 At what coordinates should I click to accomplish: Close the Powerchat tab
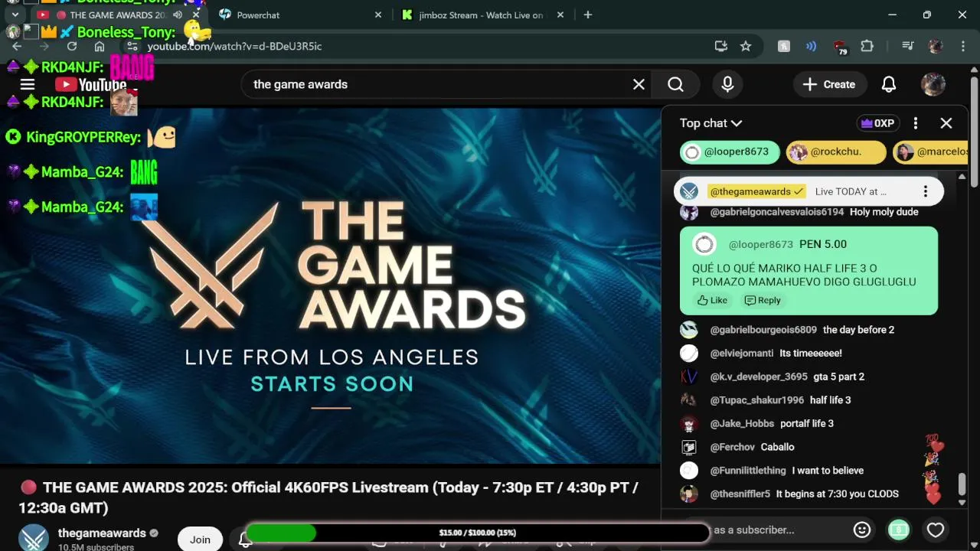click(x=377, y=15)
